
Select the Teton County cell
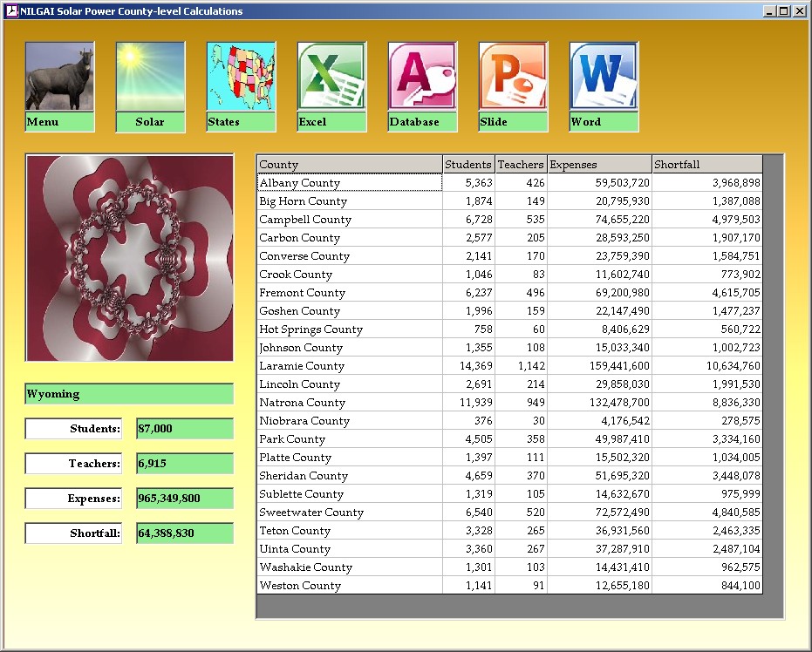(349, 531)
